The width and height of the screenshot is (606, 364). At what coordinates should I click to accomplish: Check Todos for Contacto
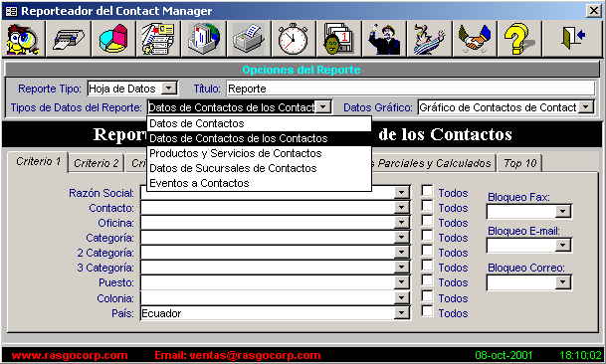pos(427,207)
